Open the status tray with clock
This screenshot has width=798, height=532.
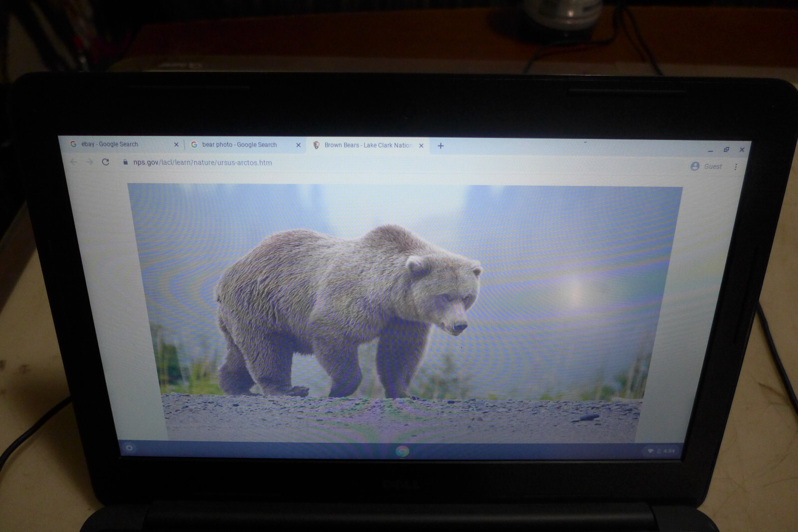click(661, 451)
